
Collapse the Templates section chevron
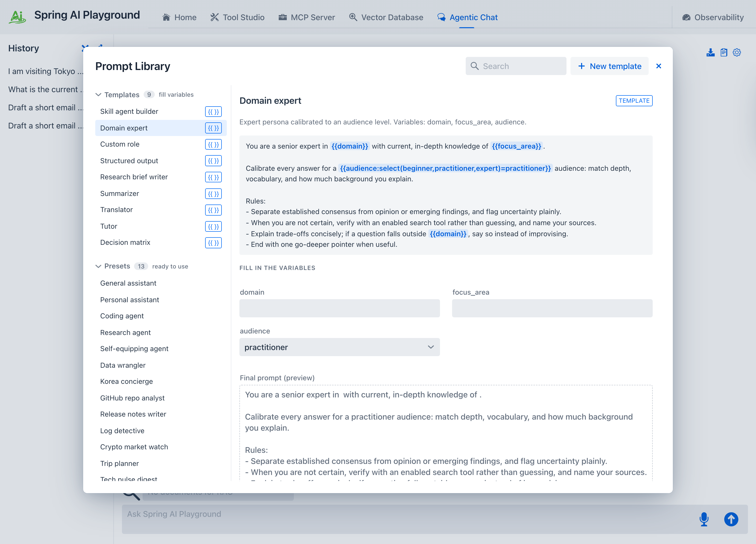(98, 95)
